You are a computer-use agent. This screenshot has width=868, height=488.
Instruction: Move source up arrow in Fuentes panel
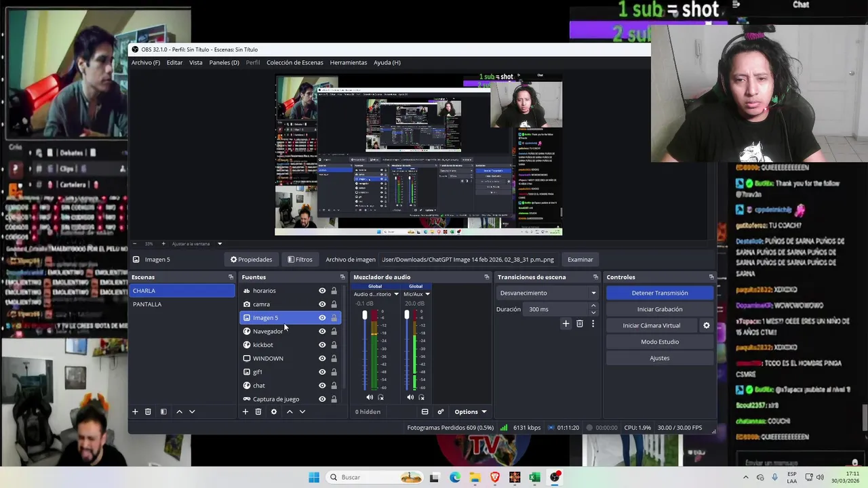click(x=290, y=411)
